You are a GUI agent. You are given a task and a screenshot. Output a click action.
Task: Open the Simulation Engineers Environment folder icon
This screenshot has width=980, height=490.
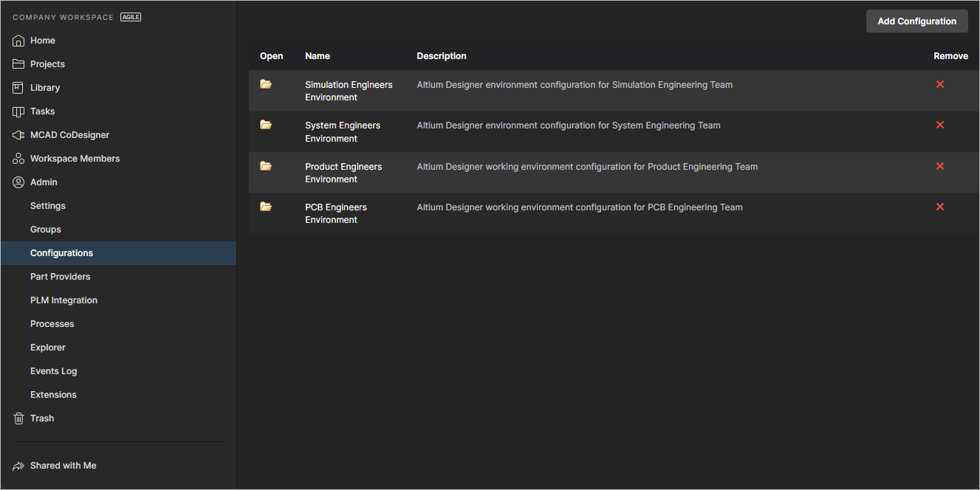click(x=266, y=84)
